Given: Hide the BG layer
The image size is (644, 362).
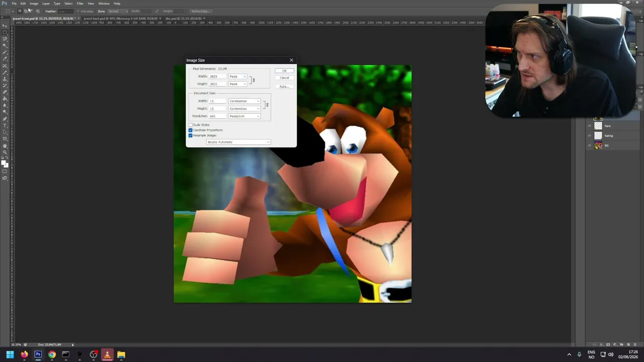Looking at the screenshot, I should (x=590, y=146).
